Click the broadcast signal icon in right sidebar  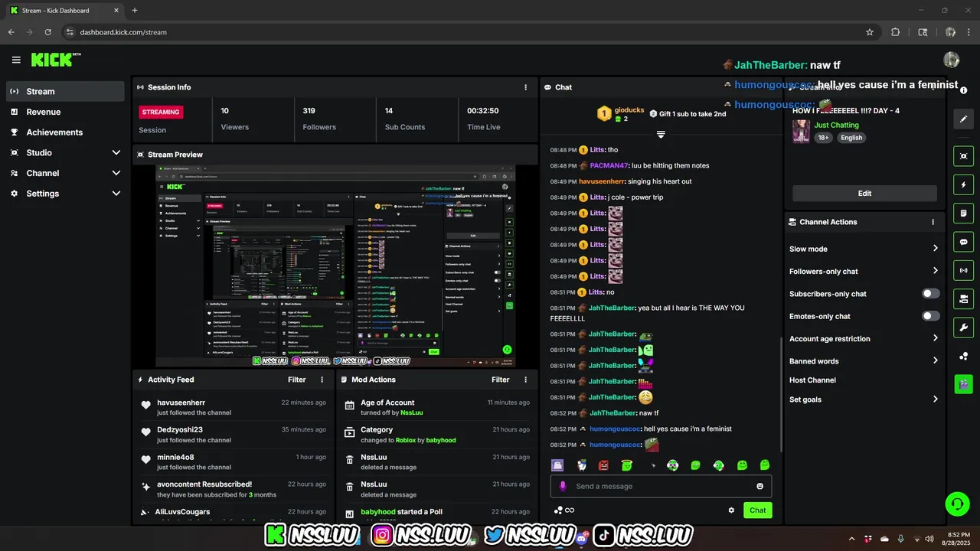coord(963,270)
